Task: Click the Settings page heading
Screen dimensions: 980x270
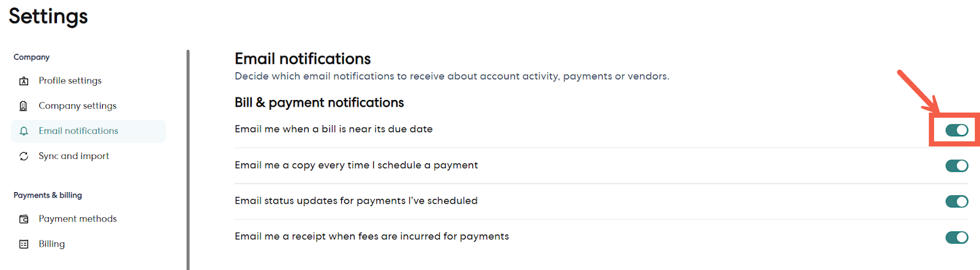Action: 48,17
